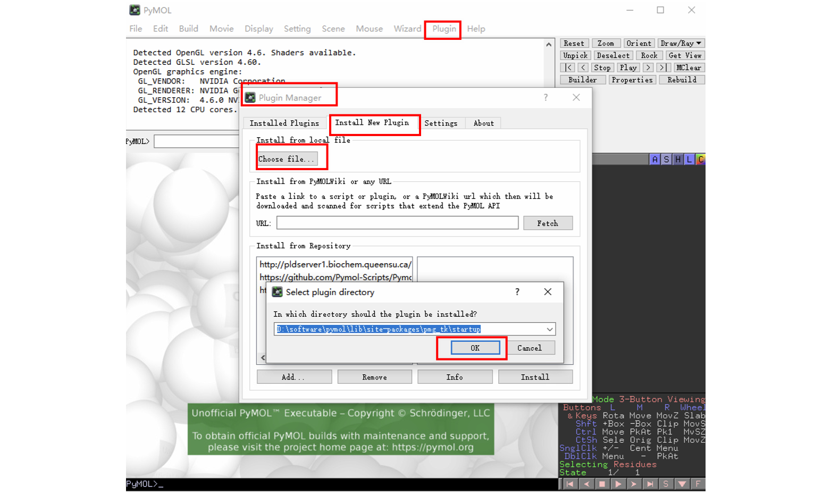Switch to Settings tab in Plugin Manager
The image size is (839, 504).
[441, 123]
